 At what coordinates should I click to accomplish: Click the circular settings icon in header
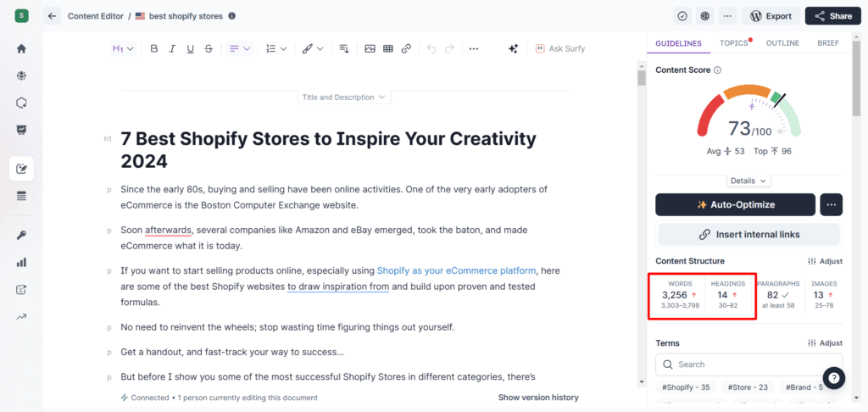coord(704,16)
